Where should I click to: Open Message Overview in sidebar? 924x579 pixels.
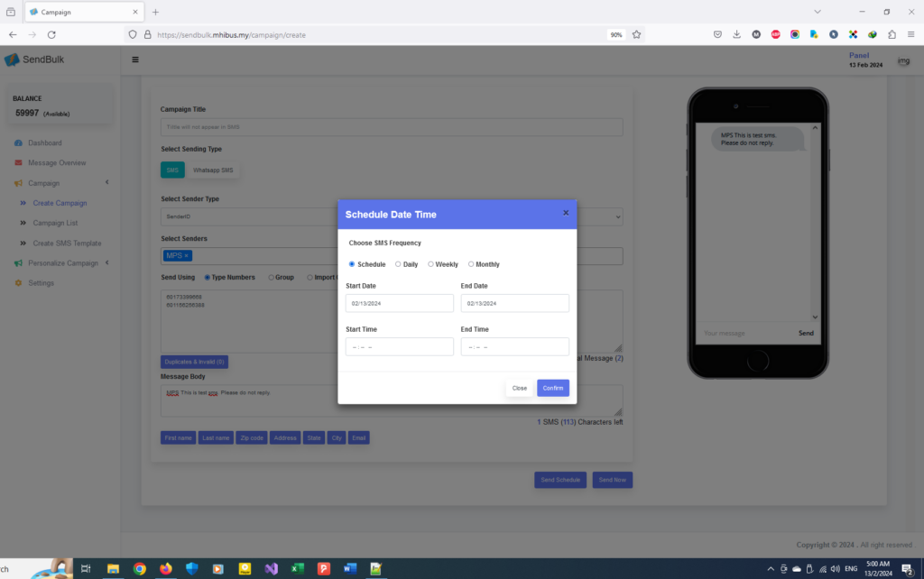[x=57, y=163]
